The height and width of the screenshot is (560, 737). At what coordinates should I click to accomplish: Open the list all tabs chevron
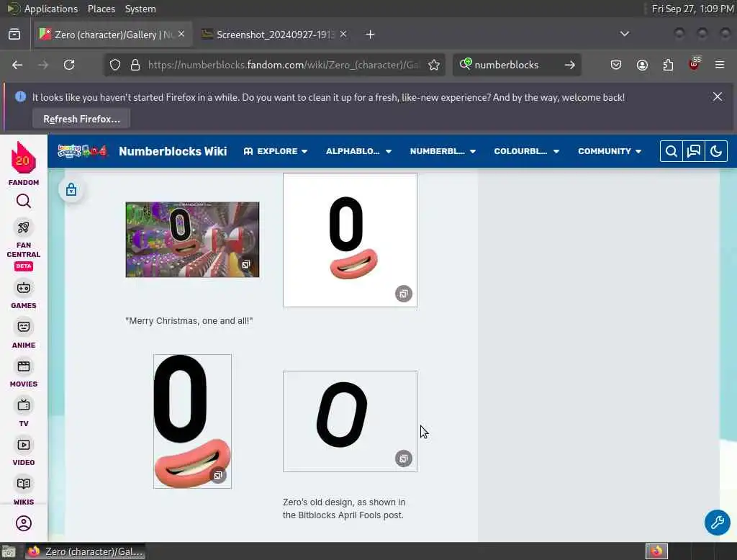click(x=625, y=34)
